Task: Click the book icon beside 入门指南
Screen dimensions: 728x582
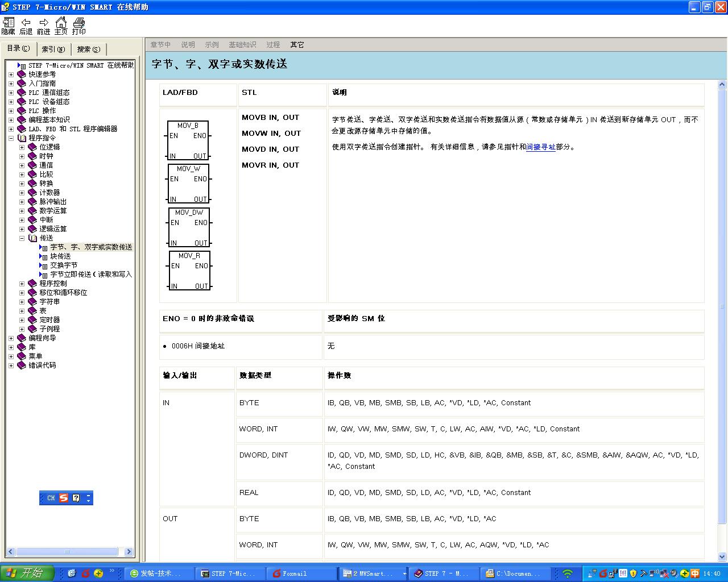Action: (x=22, y=84)
